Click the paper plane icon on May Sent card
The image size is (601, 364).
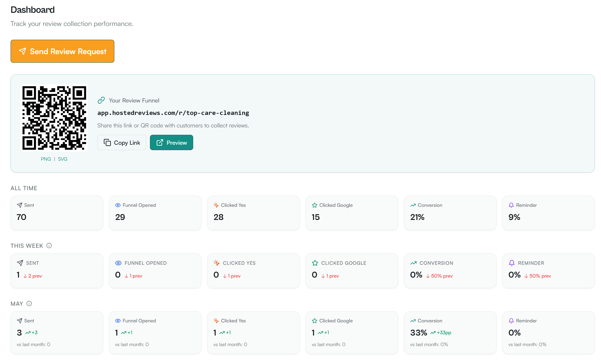pyautogui.click(x=20, y=321)
